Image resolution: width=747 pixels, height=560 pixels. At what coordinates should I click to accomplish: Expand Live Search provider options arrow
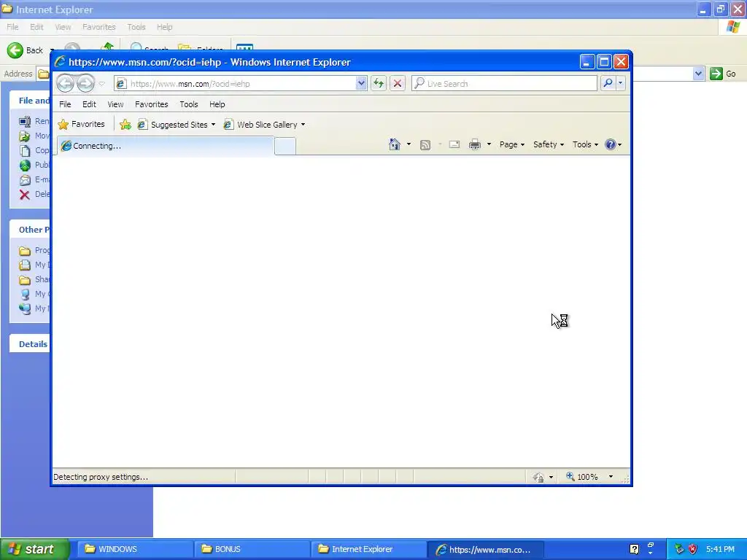[620, 83]
